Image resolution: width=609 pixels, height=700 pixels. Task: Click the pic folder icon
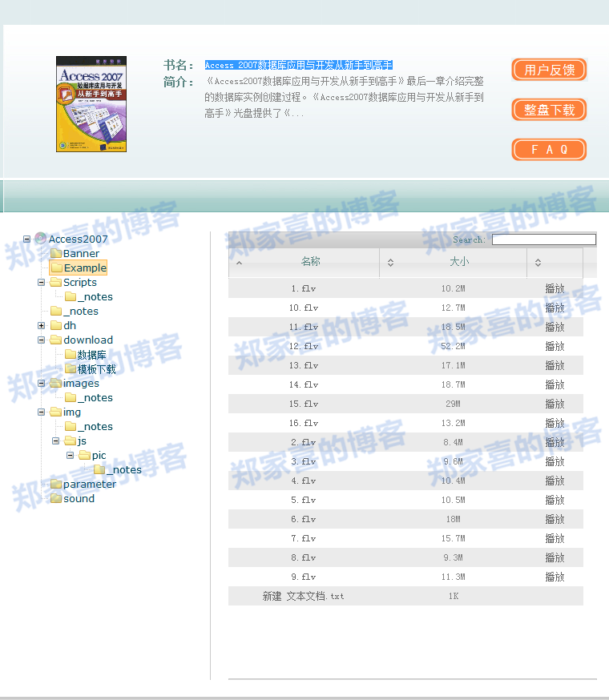click(85, 456)
